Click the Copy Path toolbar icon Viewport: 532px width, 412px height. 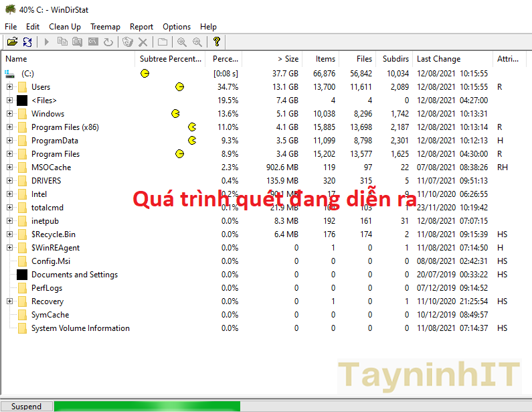coord(62,42)
